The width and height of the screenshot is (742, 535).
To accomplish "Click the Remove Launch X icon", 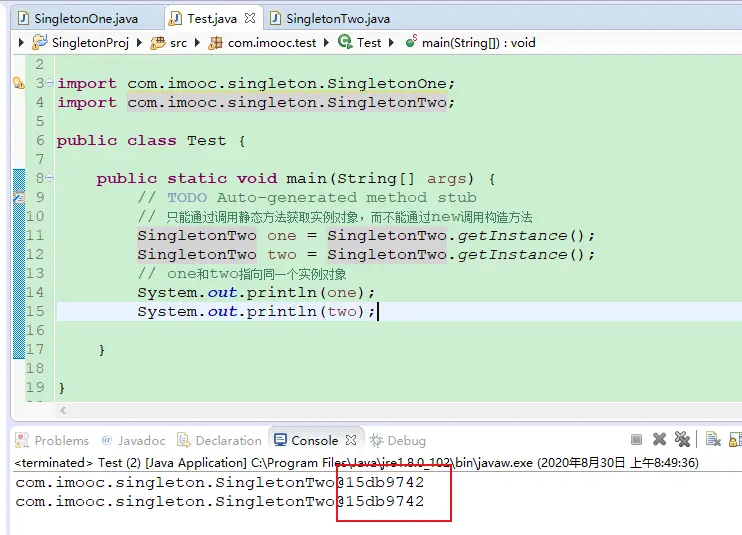I will pos(659,439).
